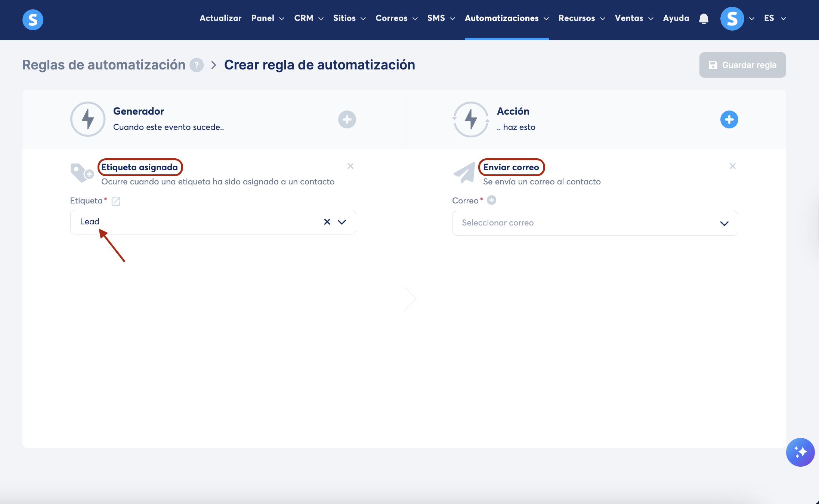Click the plus icon next to Correo

[x=491, y=200]
